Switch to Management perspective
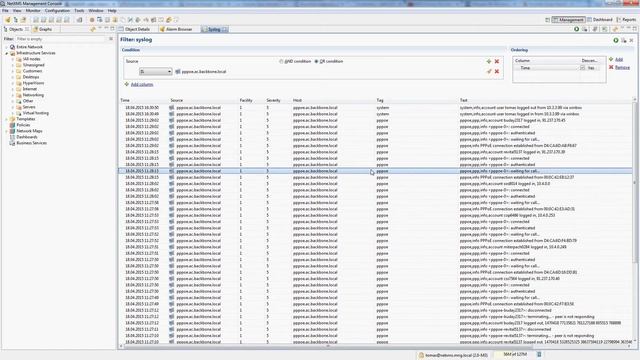 coord(568,20)
